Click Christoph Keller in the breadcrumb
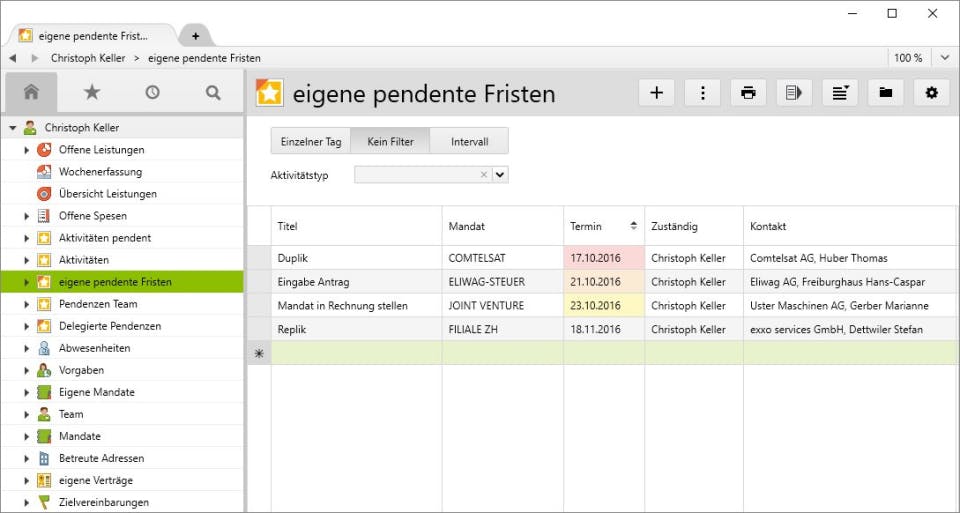This screenshot has width=960, height=513. tap(88, 58)
